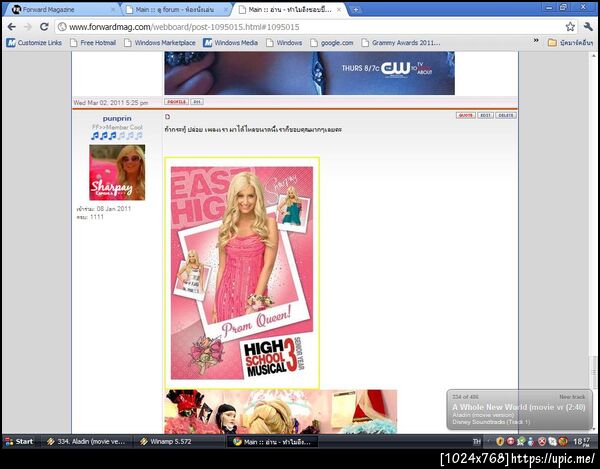The width and height of the screenshot is (600, 469).
Task: Open google.com bookmark
Action: tap(332, 43)
